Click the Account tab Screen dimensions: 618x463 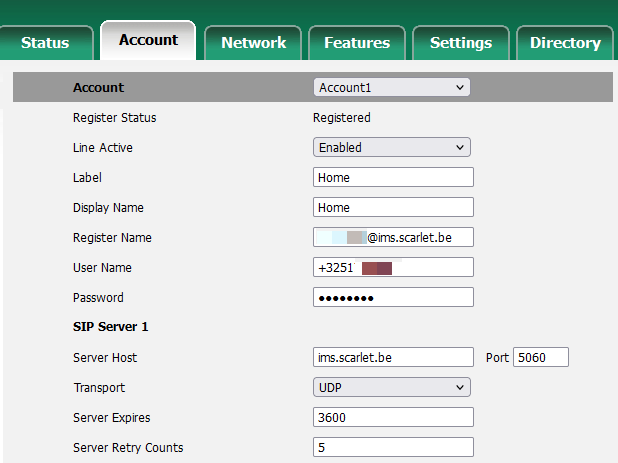pos(148,41)
